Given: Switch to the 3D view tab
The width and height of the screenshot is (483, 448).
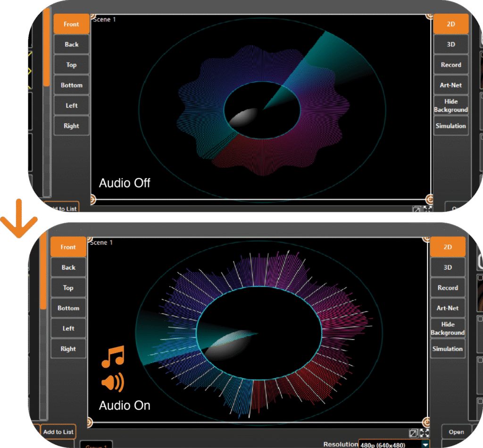Looking at the screenshot, I should pyautogui.click(x=447, y=267).
